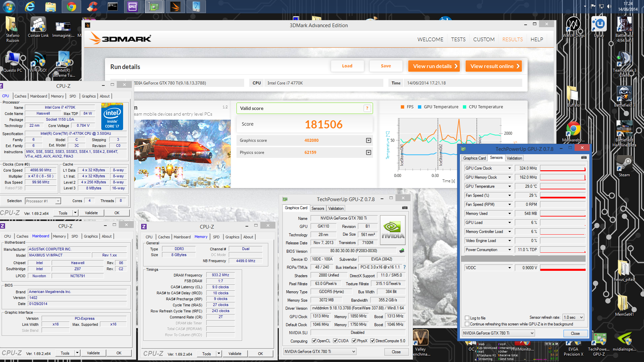Click Close in the GPU-Z Sensors window

(575, 333)
